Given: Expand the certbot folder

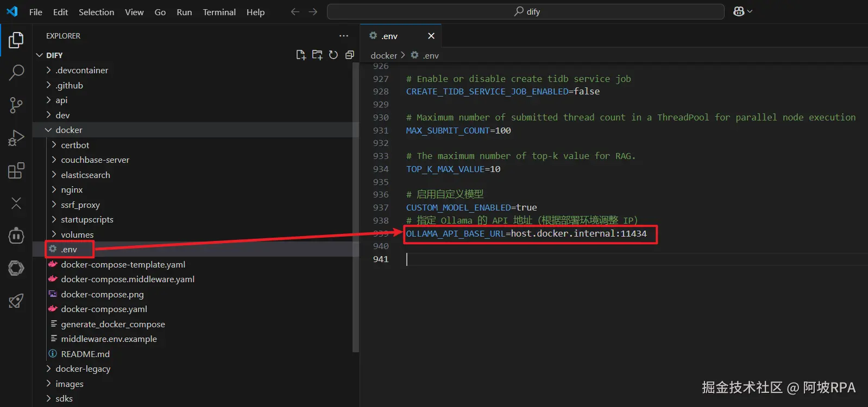Looking at the screenshot, I should coord(196,145).
